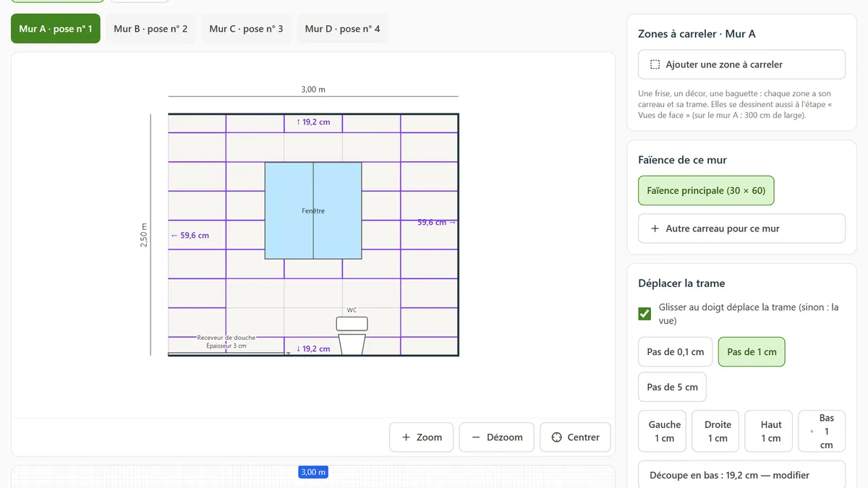Screen dimensions: 868x488
Task: Switch to Mur B · pose n° 2
Action: point(150,29)
